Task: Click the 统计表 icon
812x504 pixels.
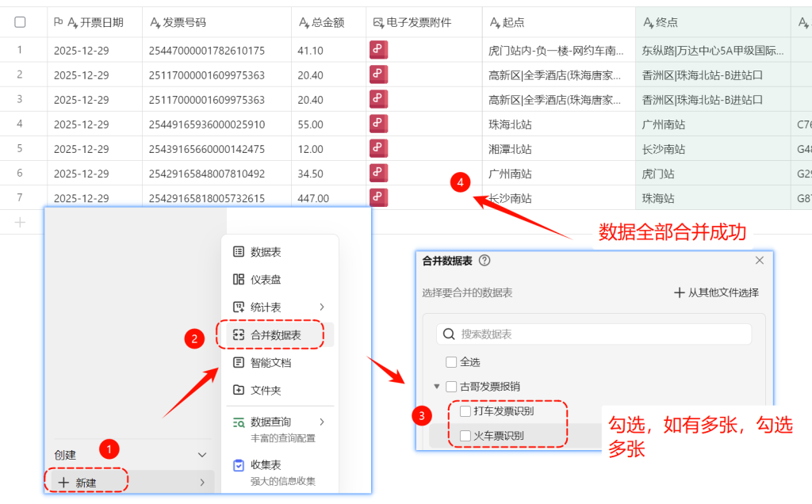Action: (x=238, y=307)
